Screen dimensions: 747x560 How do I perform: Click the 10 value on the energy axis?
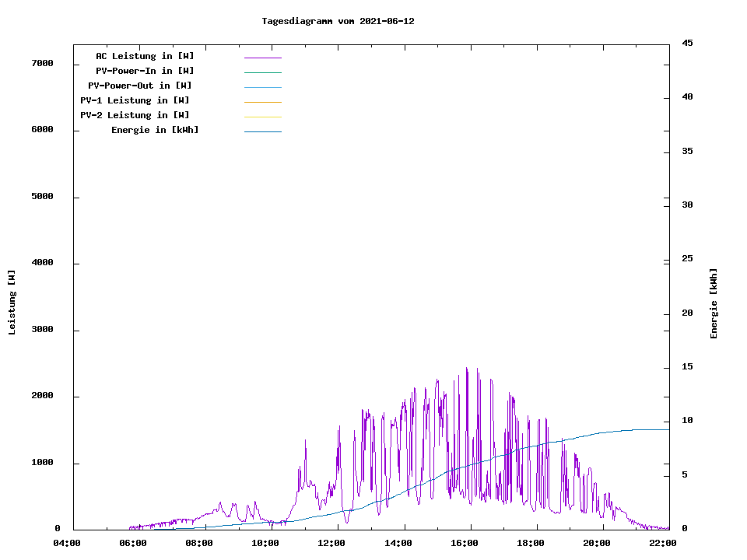(x=687, y=421)
